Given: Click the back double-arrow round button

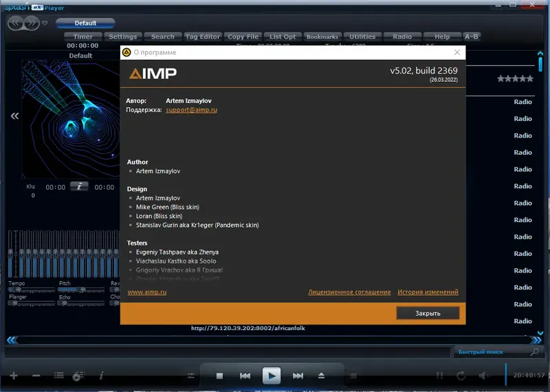Looking at the screenshot, I should [x=15, y=23].
